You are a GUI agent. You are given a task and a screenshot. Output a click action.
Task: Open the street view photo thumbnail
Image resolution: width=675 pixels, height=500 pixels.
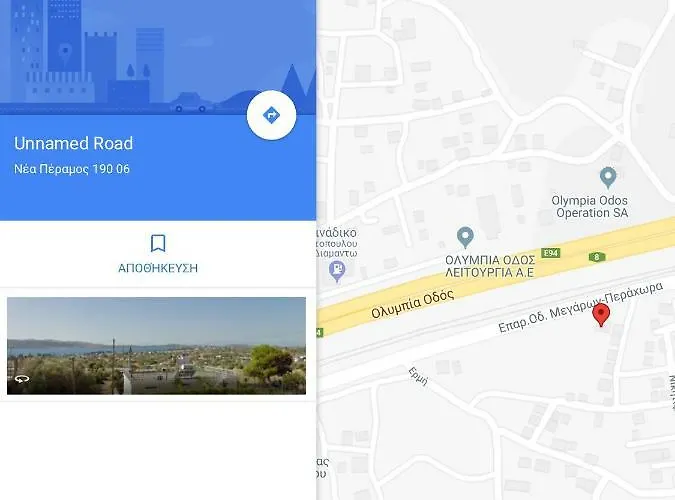tap(156, 345)
